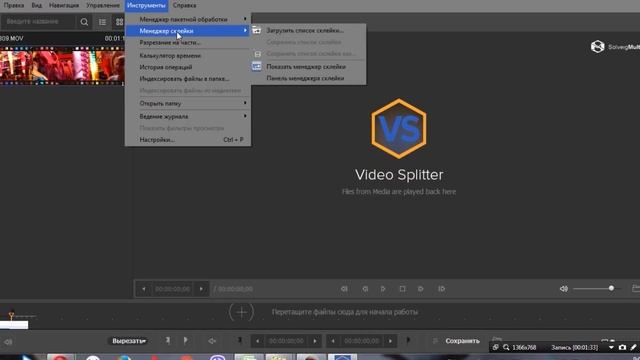
Task: Switch media library to grid view
Action: tap(119, 22)
